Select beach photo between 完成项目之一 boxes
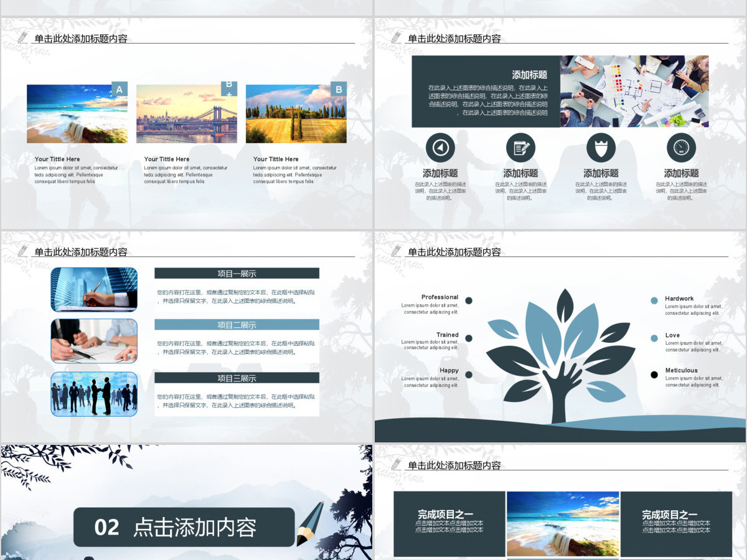 [563, 524]
